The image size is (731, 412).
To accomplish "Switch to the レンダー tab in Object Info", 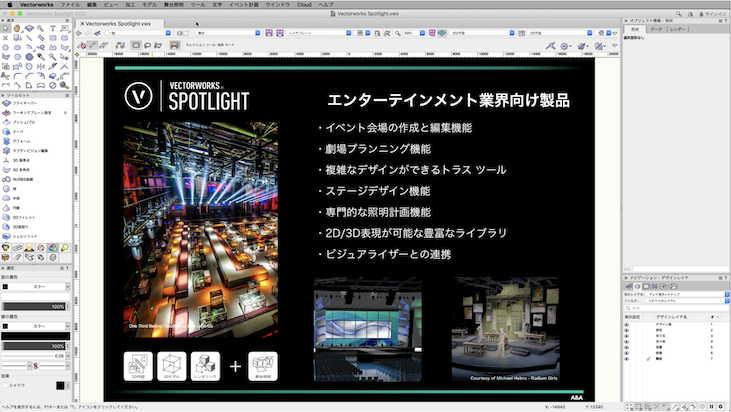I will [x=677, y=29].
